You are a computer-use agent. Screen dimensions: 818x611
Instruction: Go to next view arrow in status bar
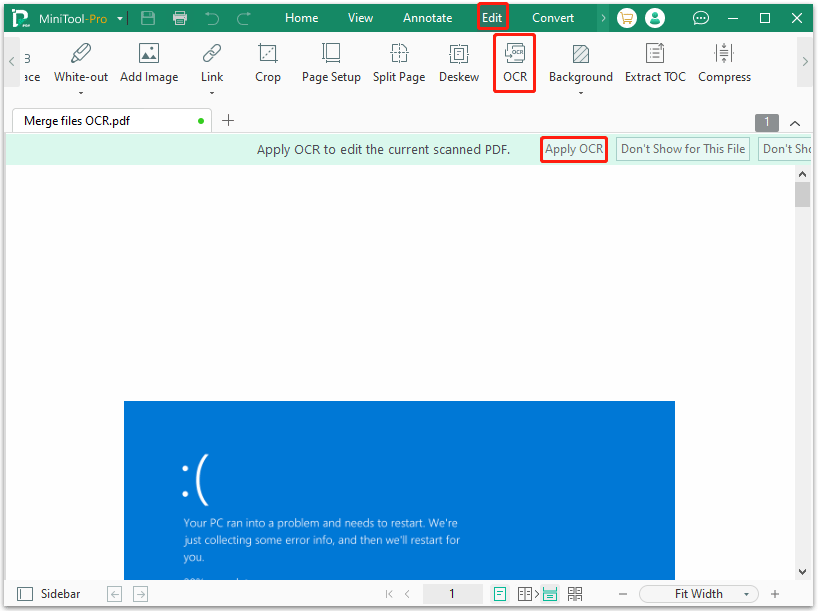140,594
